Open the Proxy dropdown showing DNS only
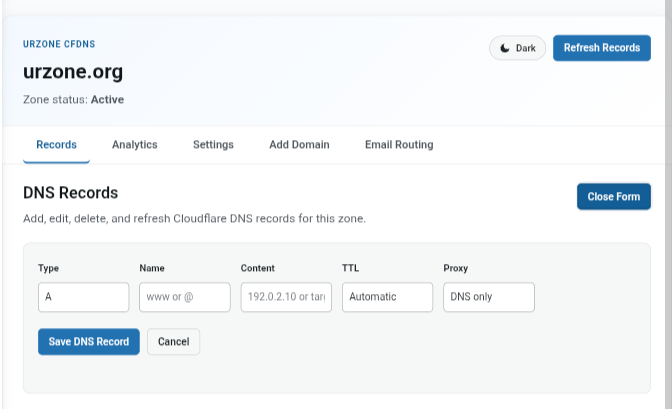The height and width of the screenshot is (409, 672). [489, 297]
